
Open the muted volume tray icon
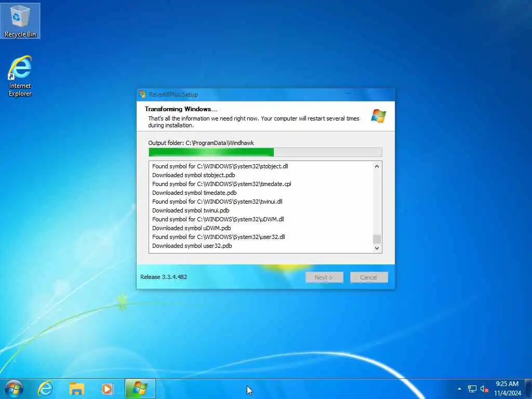point(484,389)
